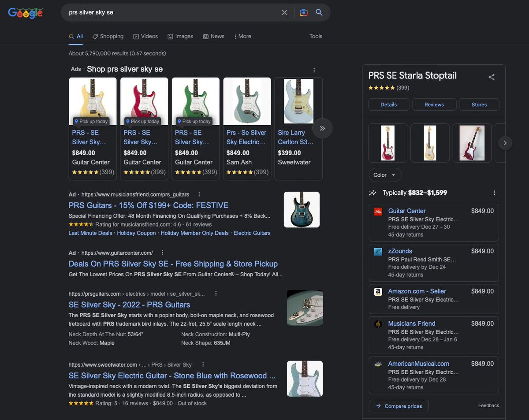Open three-dot menu for sweetwater.com result
Image resolution: width=529 pixels, height=420 pixels.
[x=203, y=364]
